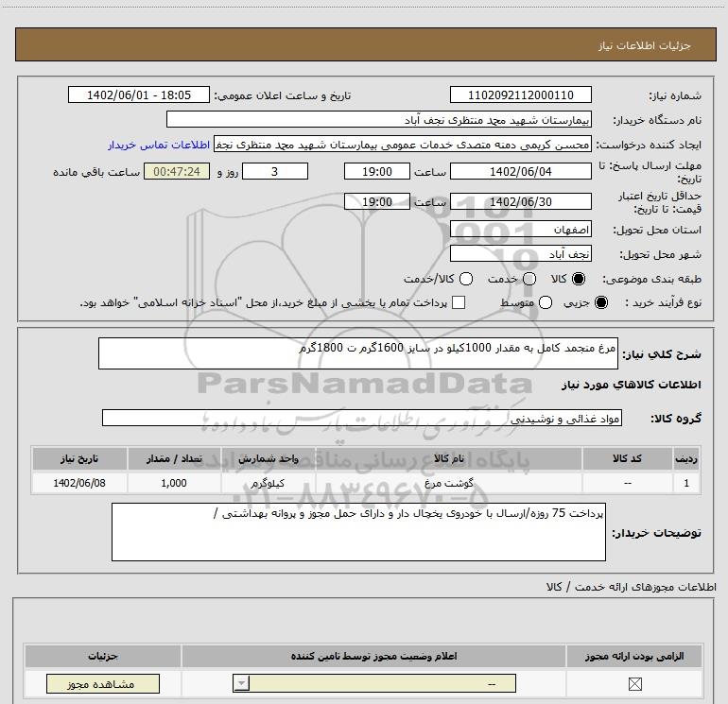Image resolution: width=728 pixels, height=704 pixels.
Task: Click the تعداد / مقدار column header
Action: [x=174, y=458]
